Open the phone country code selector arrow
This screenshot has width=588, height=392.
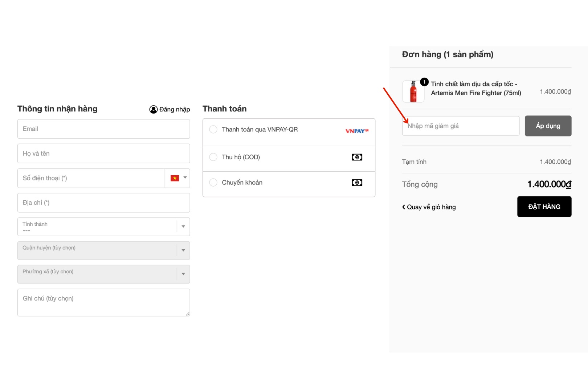click(x=185, y=178)
